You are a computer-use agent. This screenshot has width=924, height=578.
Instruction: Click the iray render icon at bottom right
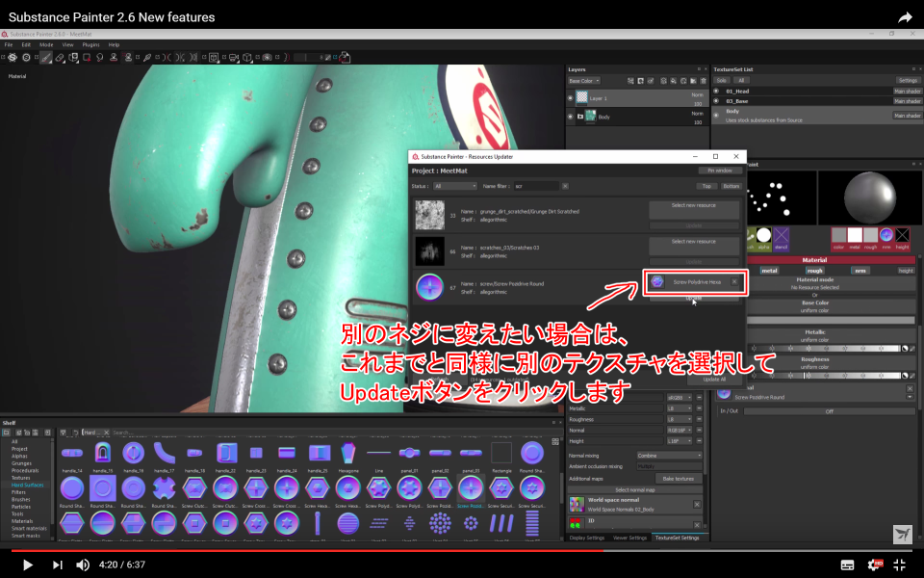(x=902, y=534)
